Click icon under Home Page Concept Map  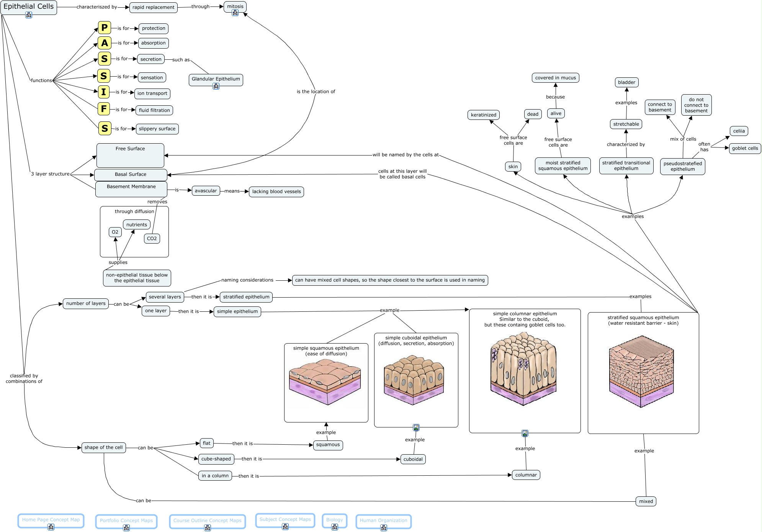(51, 527)
